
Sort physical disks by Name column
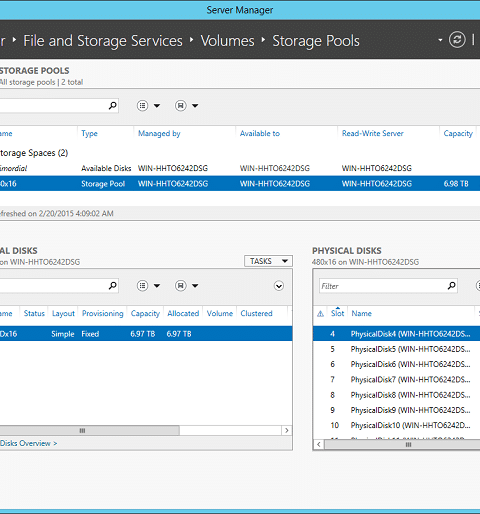point(361,313)
